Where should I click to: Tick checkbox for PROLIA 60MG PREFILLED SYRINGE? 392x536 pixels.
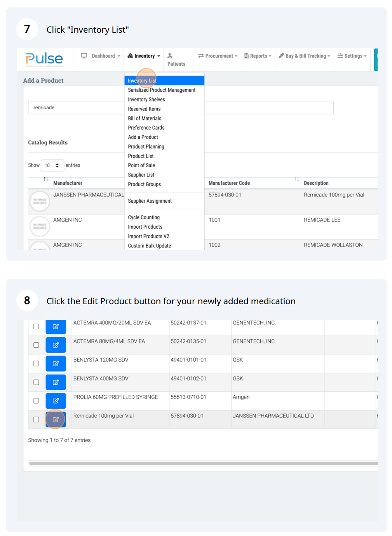point(36,401)
